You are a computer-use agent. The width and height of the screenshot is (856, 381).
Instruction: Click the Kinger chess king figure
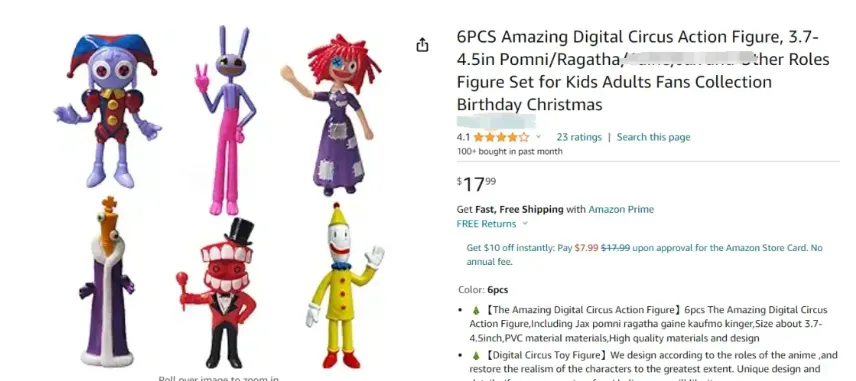(x=107, y=281)
